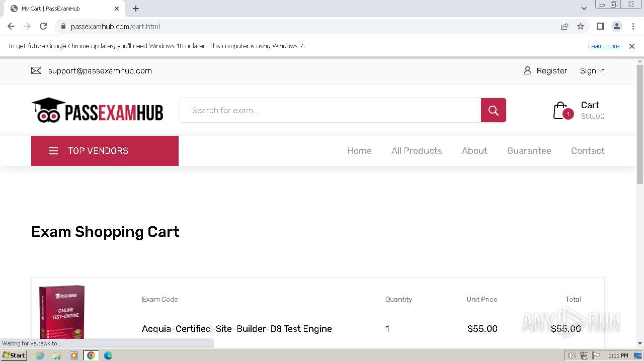Bookmark this page with the star icon

point(581,27)
